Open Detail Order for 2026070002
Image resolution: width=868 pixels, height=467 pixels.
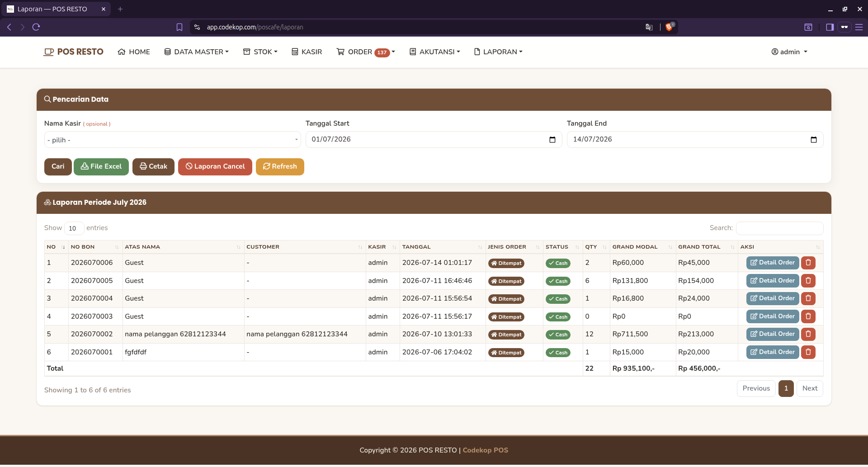click(773, 334)
